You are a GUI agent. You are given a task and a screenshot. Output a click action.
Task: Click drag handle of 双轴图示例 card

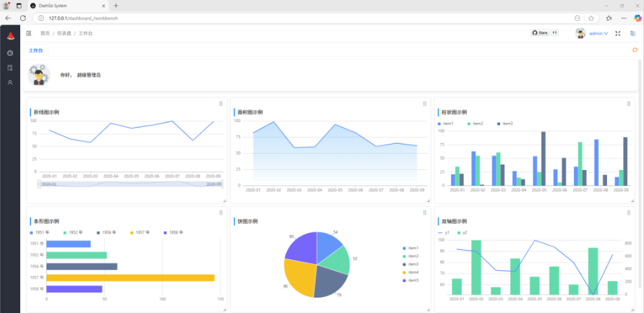click(x=629, y=213)
